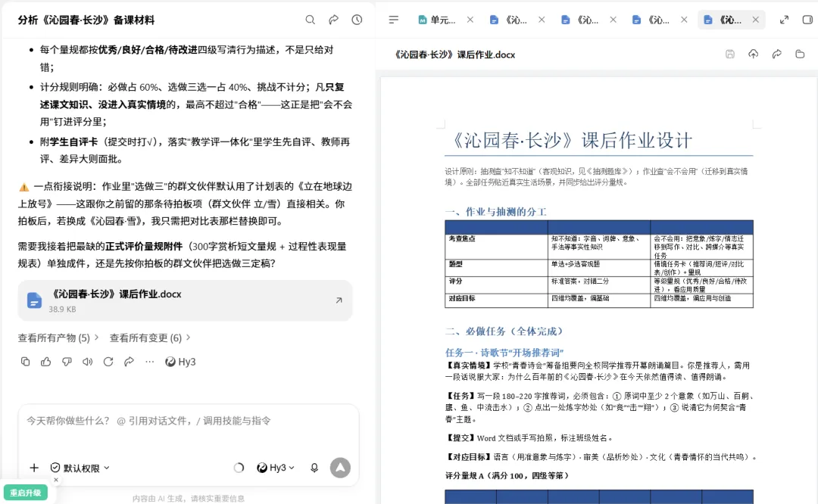
Task: Click the message input field
Action: click(188, 421)
